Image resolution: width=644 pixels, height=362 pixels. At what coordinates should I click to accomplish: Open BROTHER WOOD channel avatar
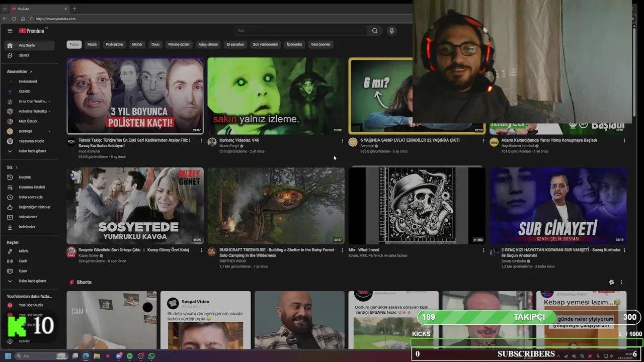pos(212,252)
